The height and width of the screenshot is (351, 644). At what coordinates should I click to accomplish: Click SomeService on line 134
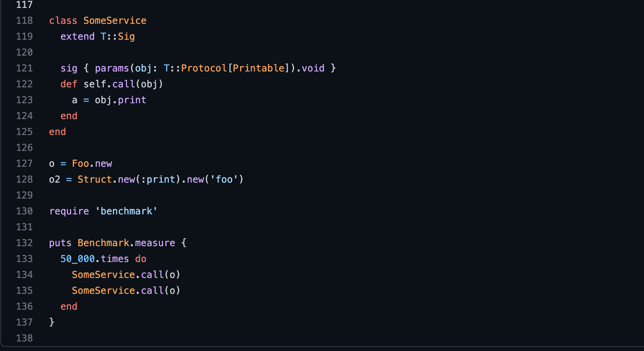click(x=103, y=275)
